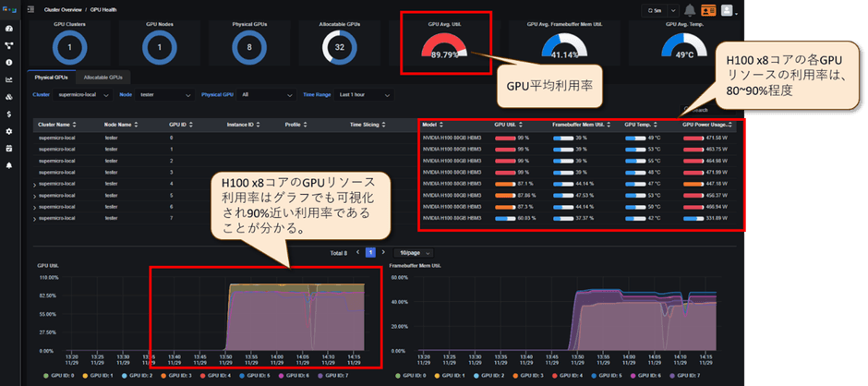Open the notifications bell in top bar
Screen dimensions: 868x386
690,10
